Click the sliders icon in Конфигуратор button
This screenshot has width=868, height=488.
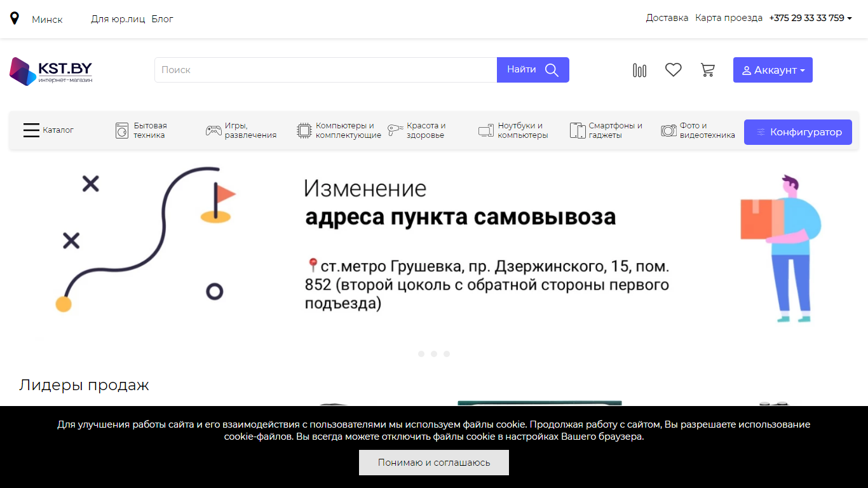(761, 132)
